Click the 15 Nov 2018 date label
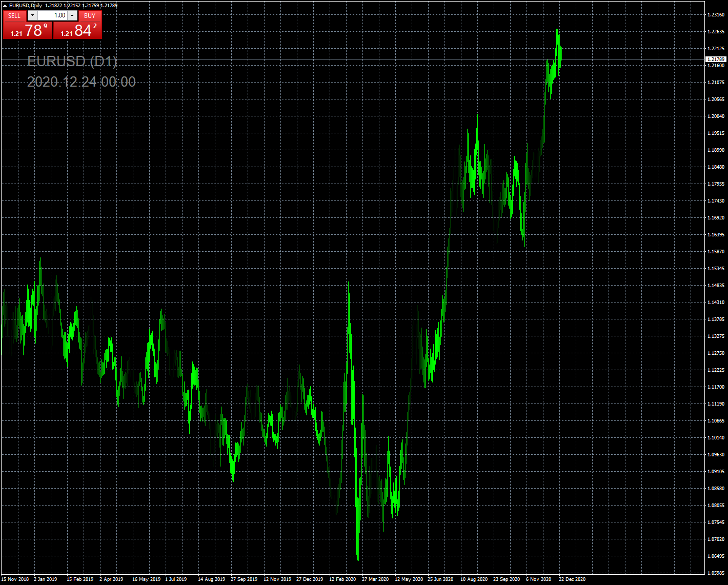The height and width of the screenshot is (585, 728). (15, 579)
